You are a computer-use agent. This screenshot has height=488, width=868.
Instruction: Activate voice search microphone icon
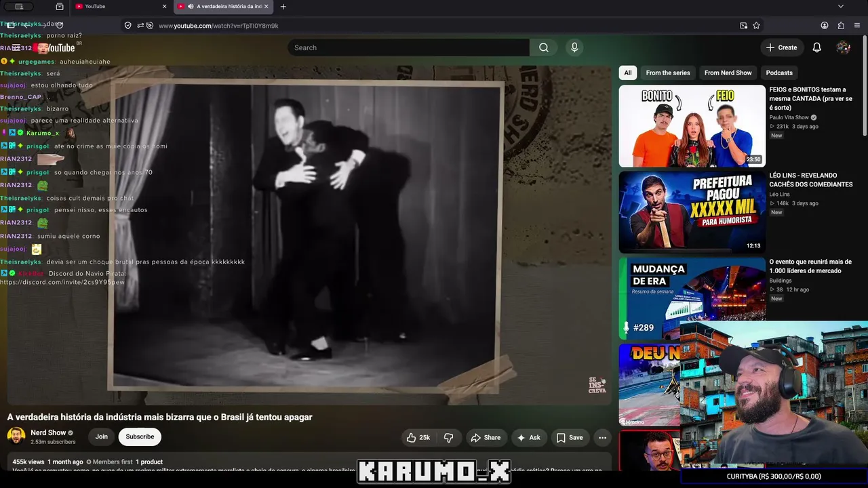[x=574, y=47]
